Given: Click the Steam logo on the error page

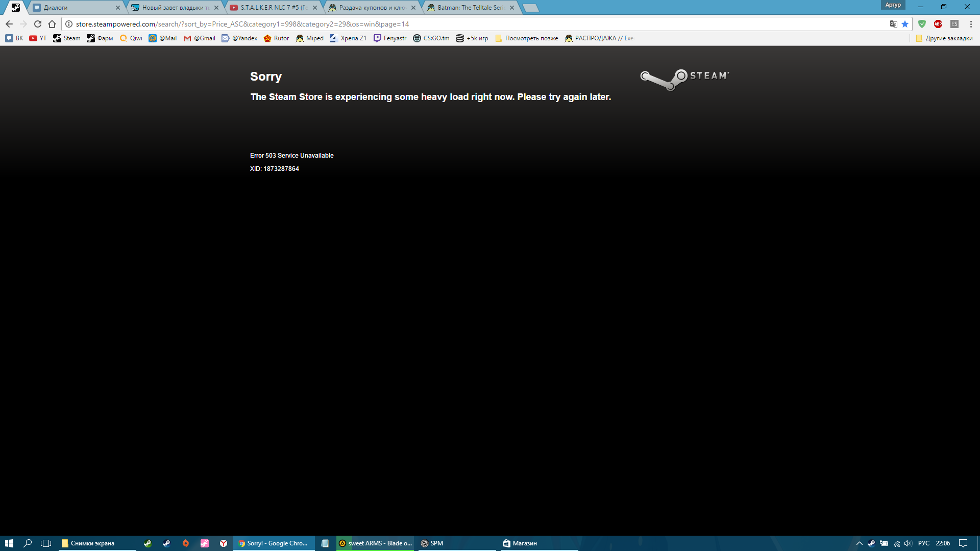Looking at the screenshot, I should (x=685, y=79).
